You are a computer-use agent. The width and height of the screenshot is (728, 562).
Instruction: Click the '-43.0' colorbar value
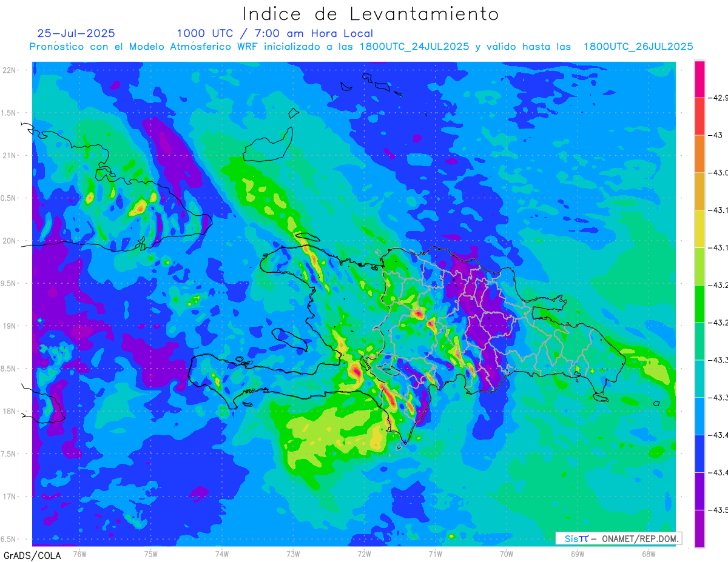pos(718,173)
